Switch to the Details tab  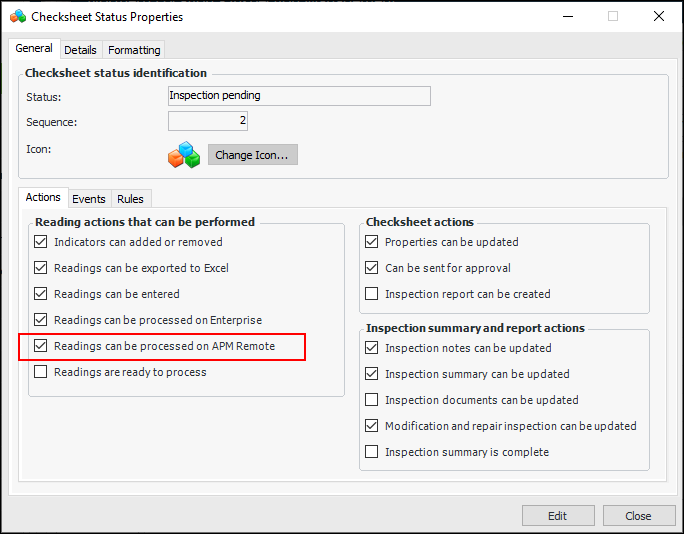[x=81, y=50]
